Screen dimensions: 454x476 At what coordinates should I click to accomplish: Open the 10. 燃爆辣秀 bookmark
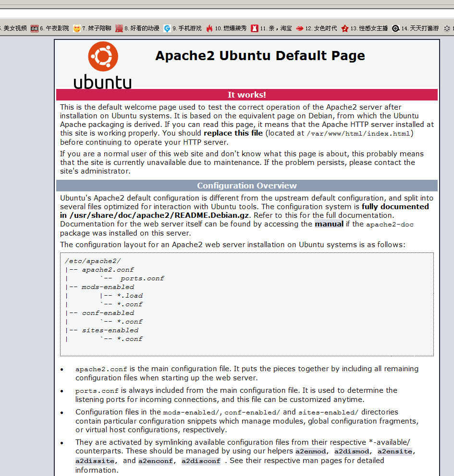pos(226,28)
